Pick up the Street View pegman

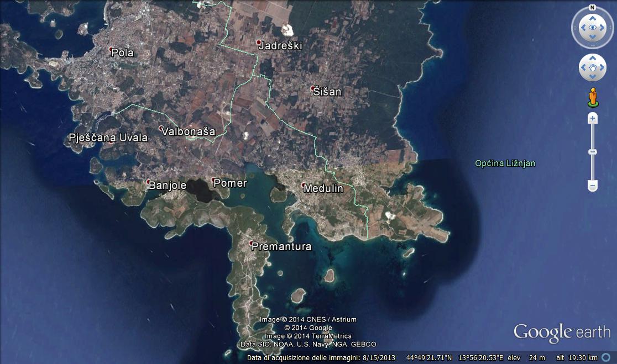[593, 97]
